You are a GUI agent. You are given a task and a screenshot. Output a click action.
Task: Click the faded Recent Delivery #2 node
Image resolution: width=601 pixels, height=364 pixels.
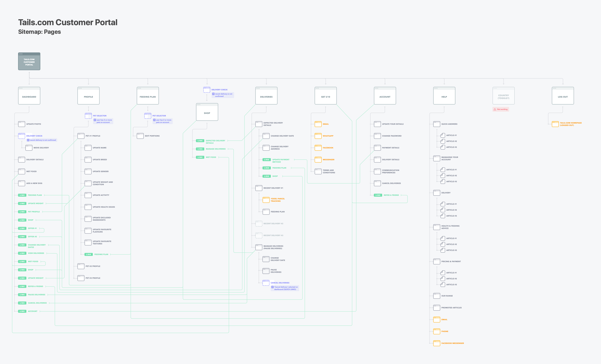[x=259, y=224]
